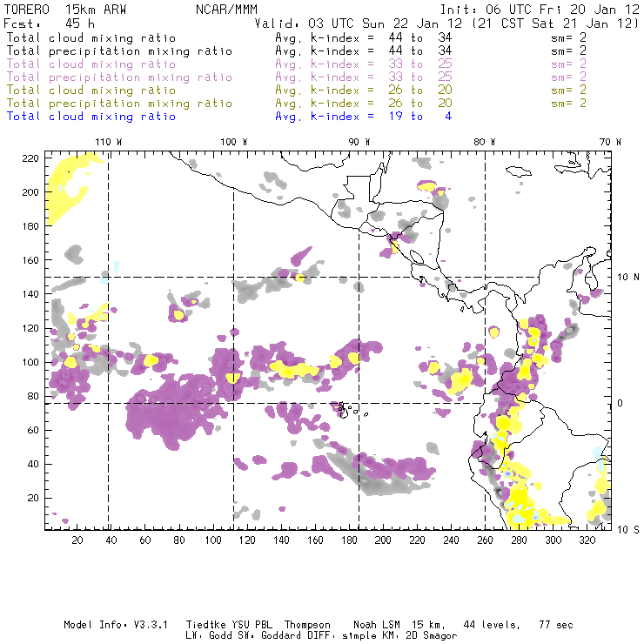
Task: Click the "70 W" longitude label
Action: pyautogui.click(x=610, y=142)
